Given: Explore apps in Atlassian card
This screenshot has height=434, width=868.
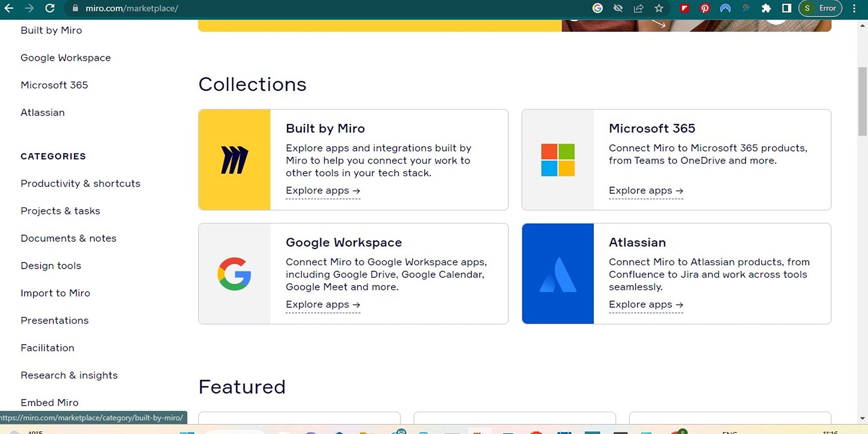Looking at the screenshot, I should pos(646,305).
